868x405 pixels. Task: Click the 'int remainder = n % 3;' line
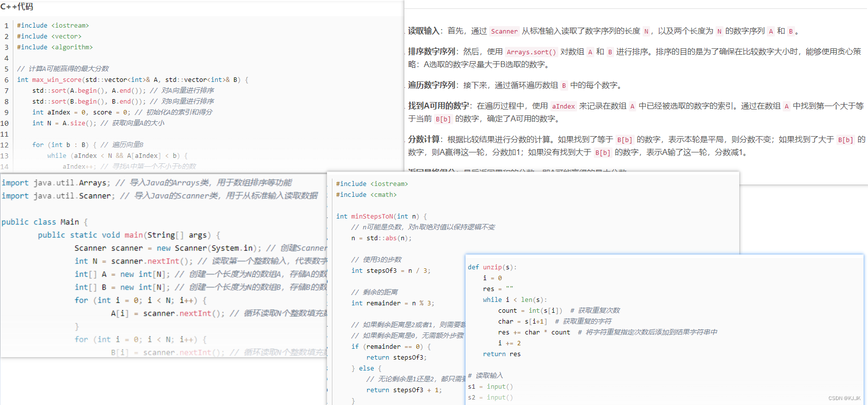point(393,303)
